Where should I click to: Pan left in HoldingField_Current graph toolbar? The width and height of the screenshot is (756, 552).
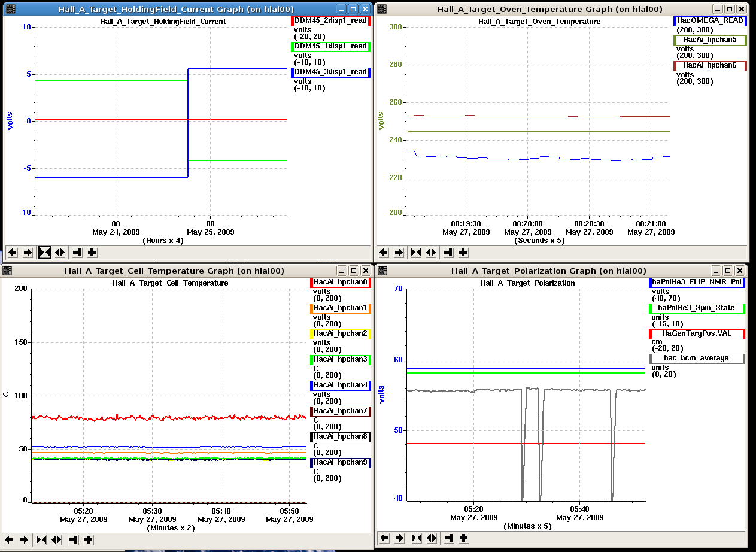coord(13,252)
